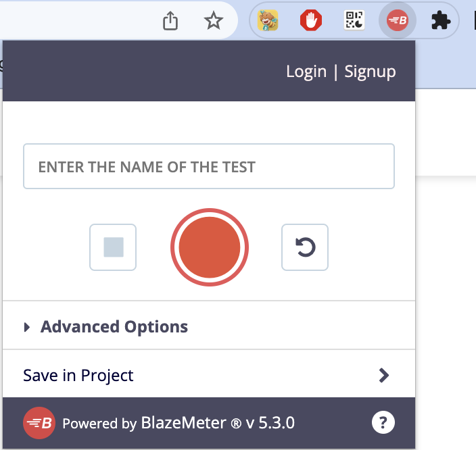Bookmark this page with the star icon

point(214,22)
